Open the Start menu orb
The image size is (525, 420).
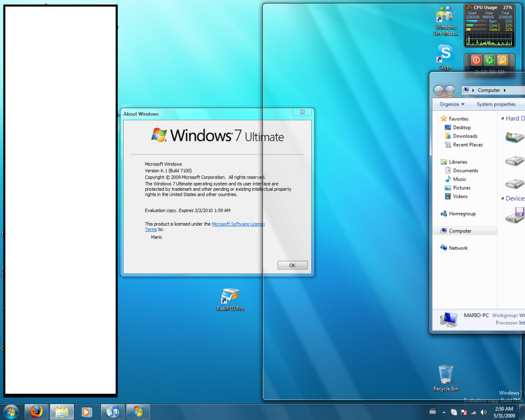coord(11,412)
